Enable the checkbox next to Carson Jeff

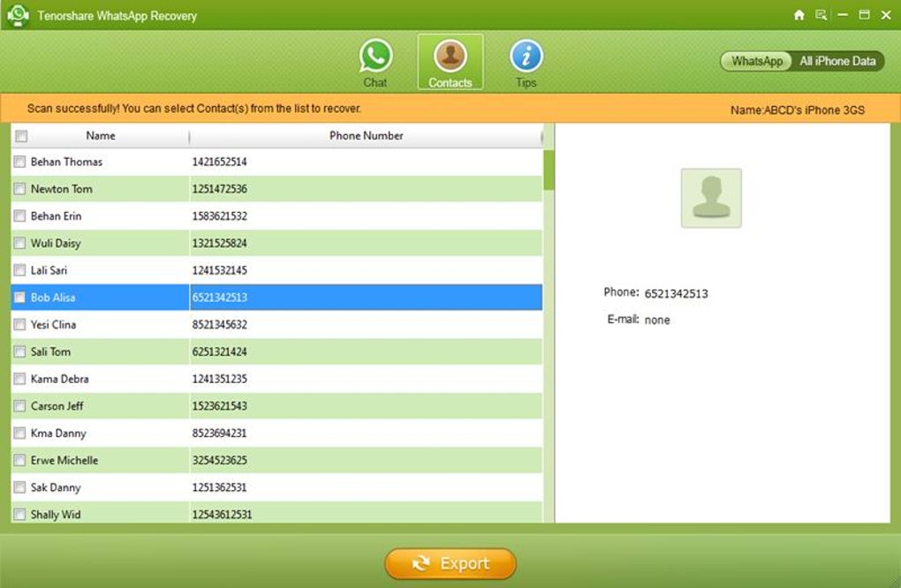tap(20, 406)
